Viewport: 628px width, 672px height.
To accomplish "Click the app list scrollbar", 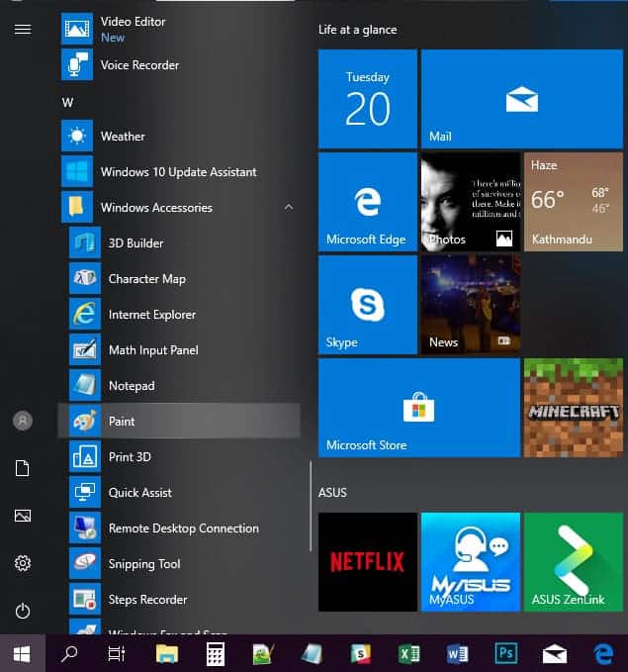I will point(311,506).
